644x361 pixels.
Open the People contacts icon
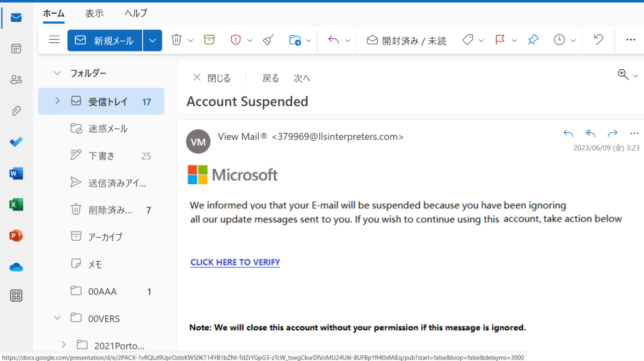[x=16, y=80]
